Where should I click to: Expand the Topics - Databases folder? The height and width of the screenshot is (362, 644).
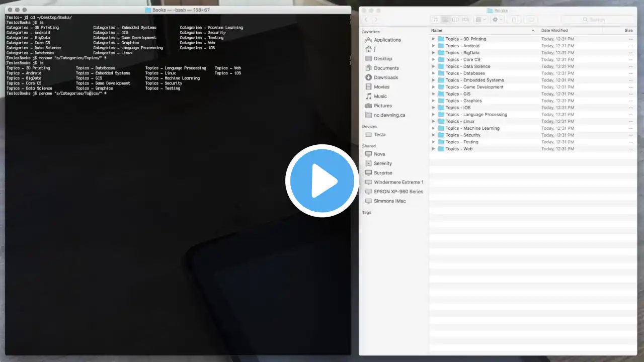(x=433, y=73)
